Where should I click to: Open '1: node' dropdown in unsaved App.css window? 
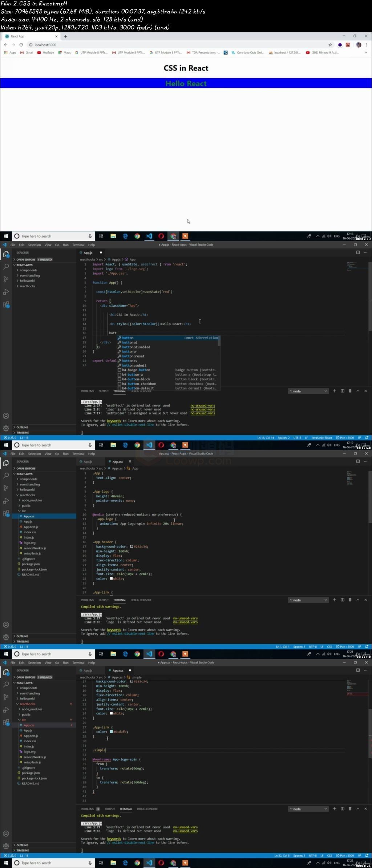[x=308, y=809]
